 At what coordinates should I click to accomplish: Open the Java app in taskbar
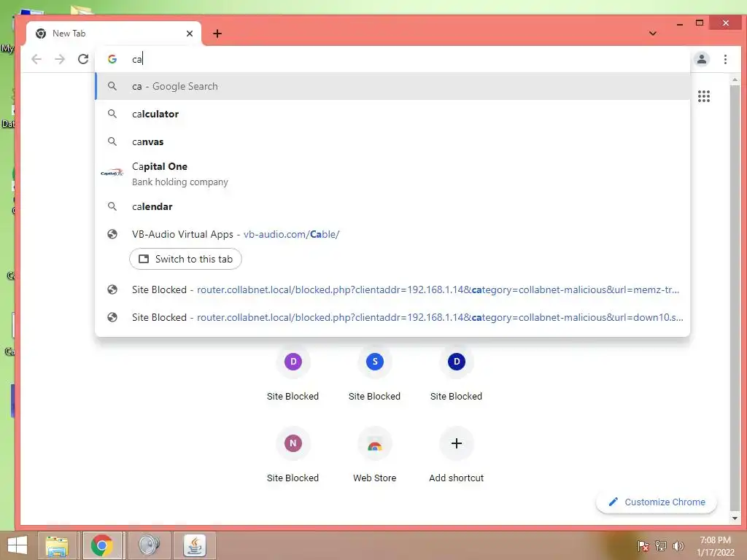[194, 545]
